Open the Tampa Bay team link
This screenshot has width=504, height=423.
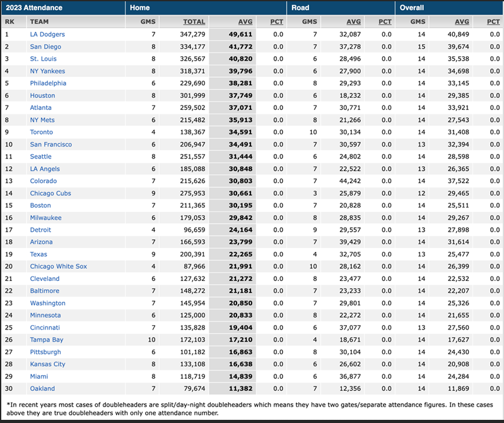pos(46,340)
